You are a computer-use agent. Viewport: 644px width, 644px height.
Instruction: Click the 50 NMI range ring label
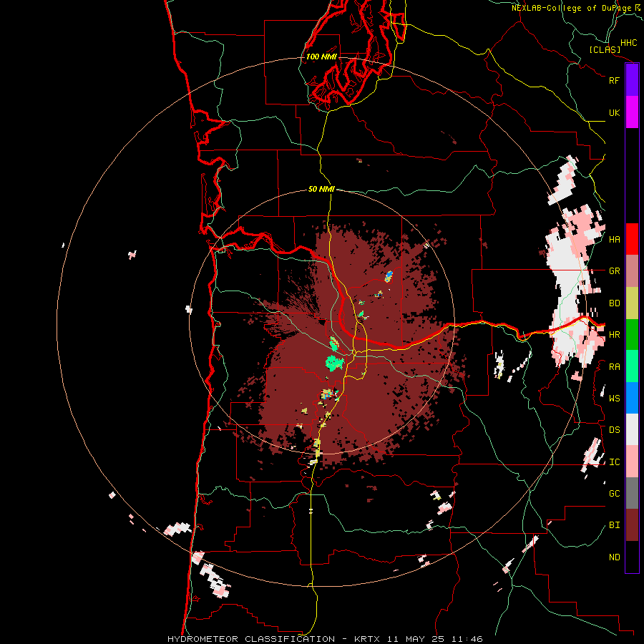point(321,190)
